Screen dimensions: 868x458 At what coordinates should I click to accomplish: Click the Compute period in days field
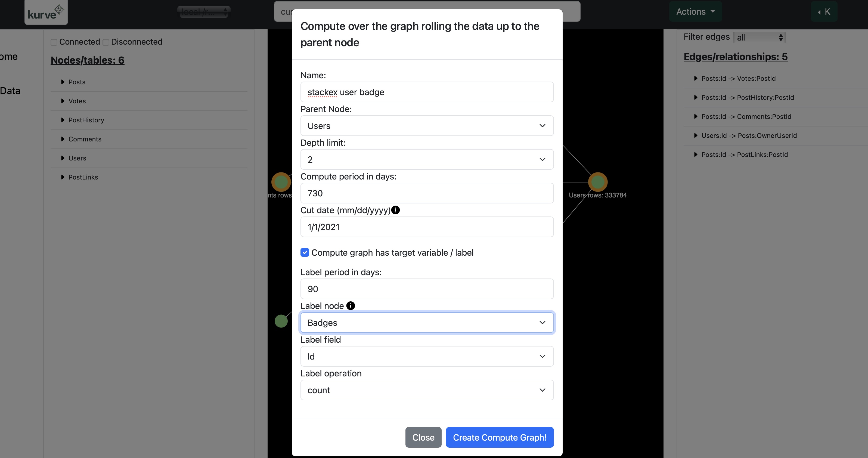427,193
